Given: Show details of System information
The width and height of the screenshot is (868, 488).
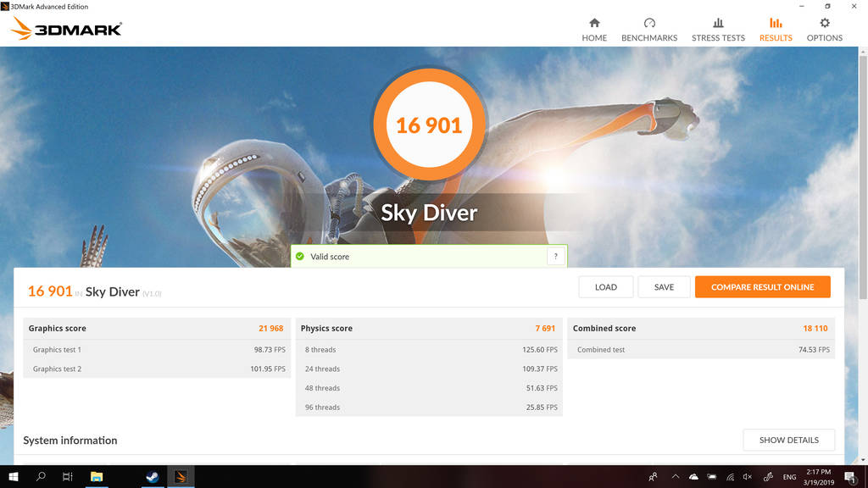Looking at the screenshot, I should 788,441.
